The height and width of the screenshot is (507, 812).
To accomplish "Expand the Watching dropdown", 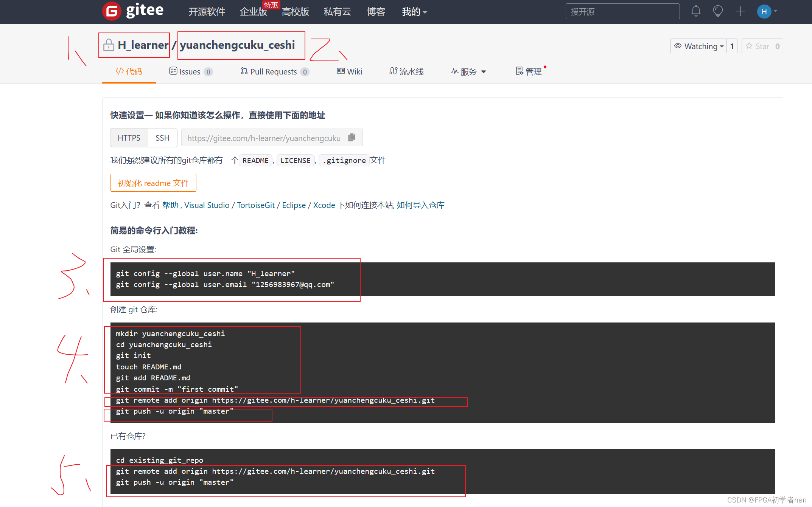I will [x=698, y=46].
